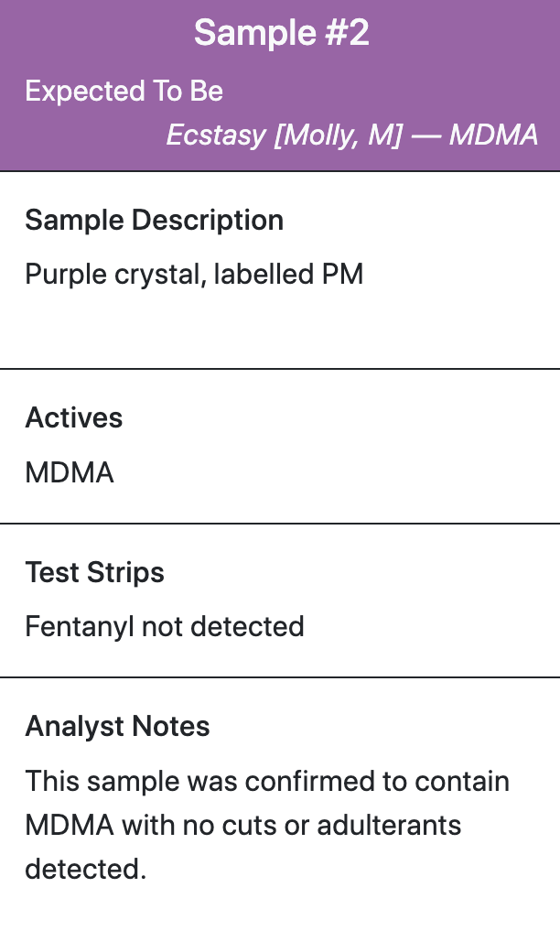Select the Fentanyl not detected result
Screen dimensions: 560x952
[x=165, y=626]
